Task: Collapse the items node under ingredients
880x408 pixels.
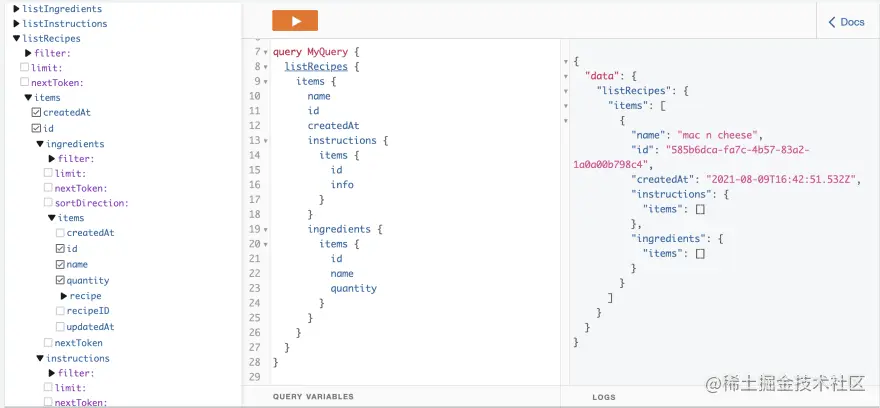Action: tap(52, 218)
